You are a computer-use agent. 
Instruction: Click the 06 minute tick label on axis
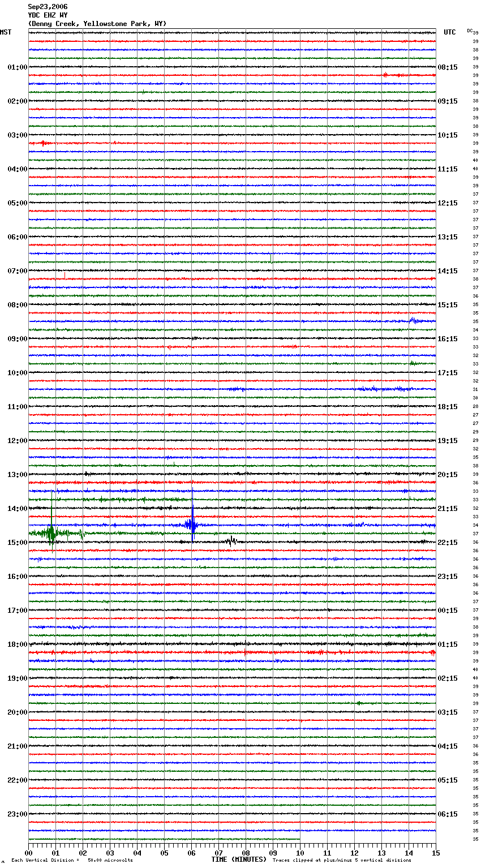point(191,853)
